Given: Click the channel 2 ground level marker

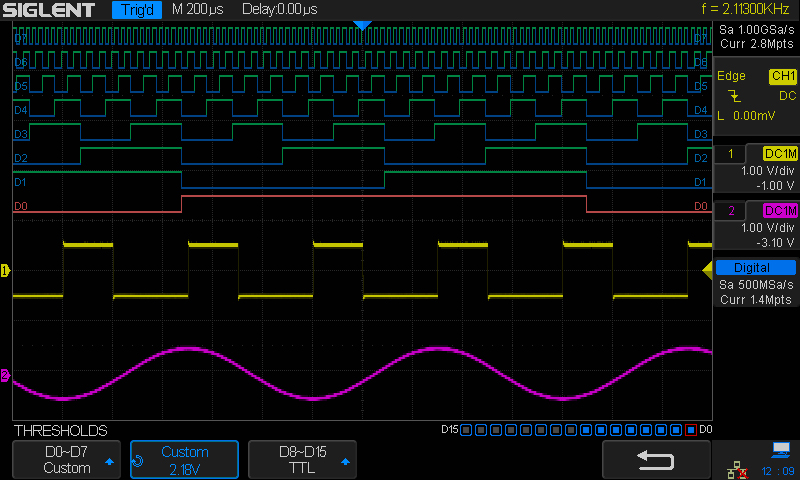Looking at the screenshot, I should click(x=5, y=376).
